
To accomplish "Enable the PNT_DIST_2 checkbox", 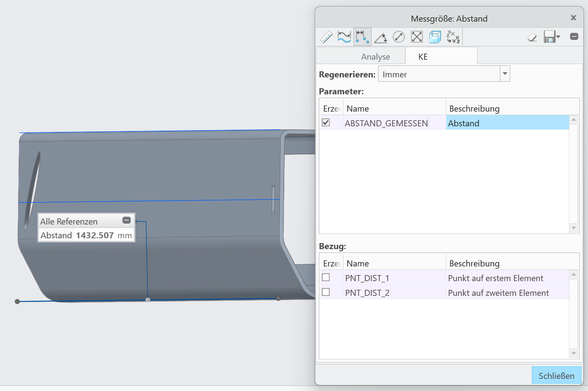I will (326, 292).
